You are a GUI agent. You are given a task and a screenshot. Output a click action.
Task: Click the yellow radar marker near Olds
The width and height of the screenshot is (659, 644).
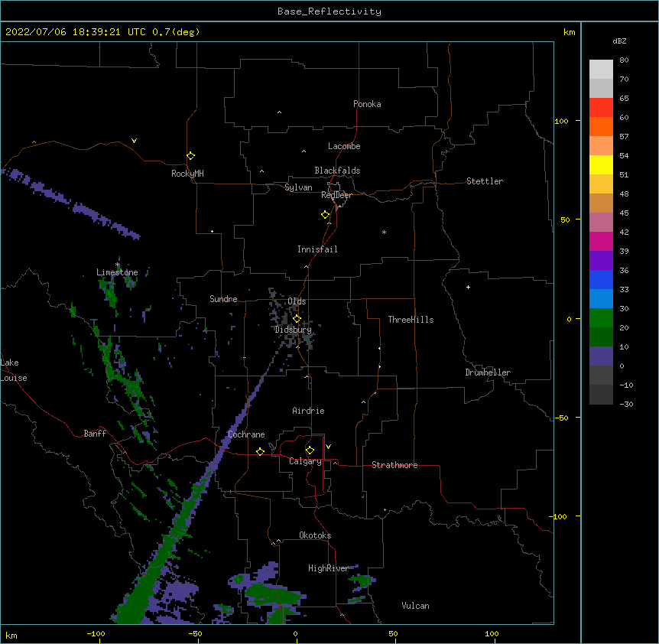pyautogui.click(x=297, y=318)
